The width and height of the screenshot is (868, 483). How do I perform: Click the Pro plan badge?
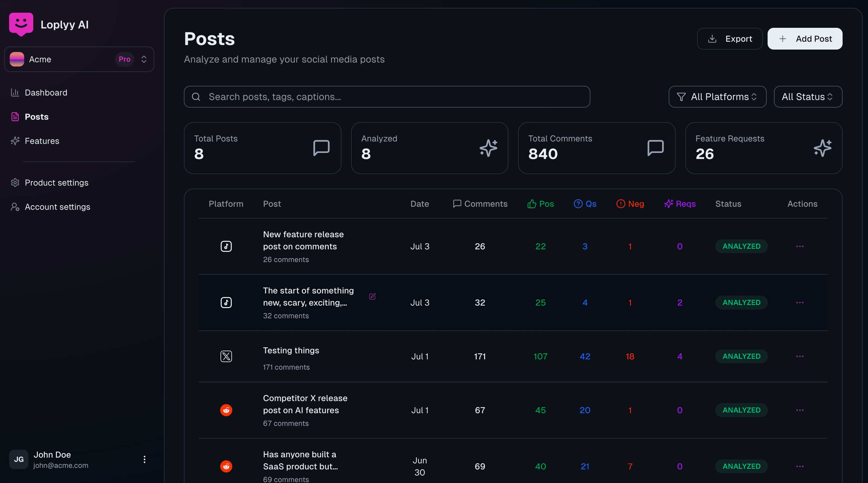click(x=124, y=59)
